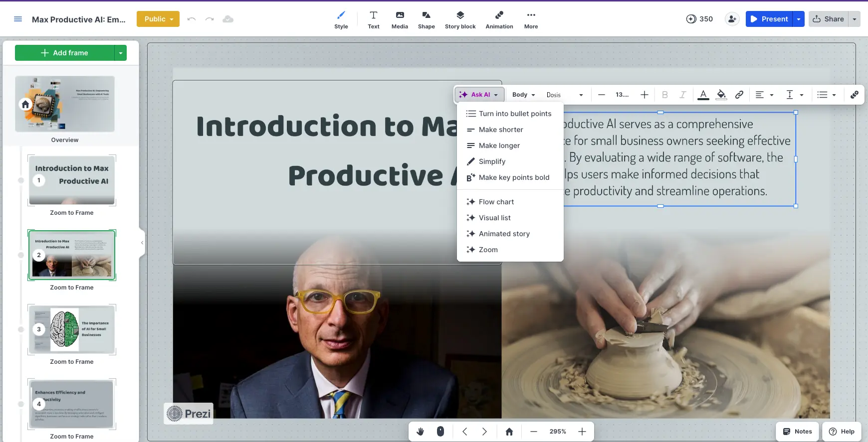Open the More tools menu

tap(531, 20)
